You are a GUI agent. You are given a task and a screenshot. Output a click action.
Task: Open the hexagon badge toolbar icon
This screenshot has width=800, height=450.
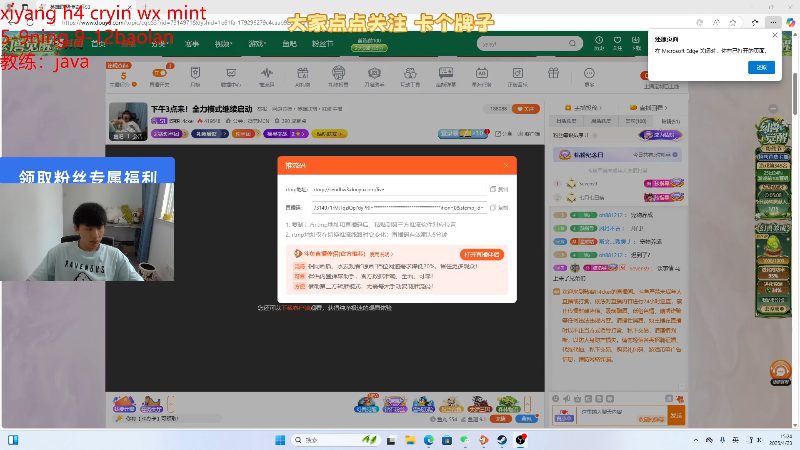(374, 73)
